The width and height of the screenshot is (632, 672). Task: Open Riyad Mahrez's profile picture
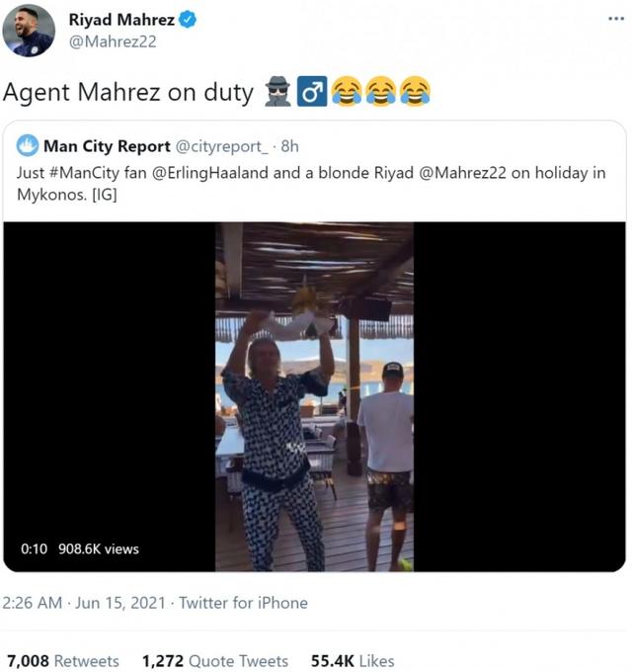point(29,31)
